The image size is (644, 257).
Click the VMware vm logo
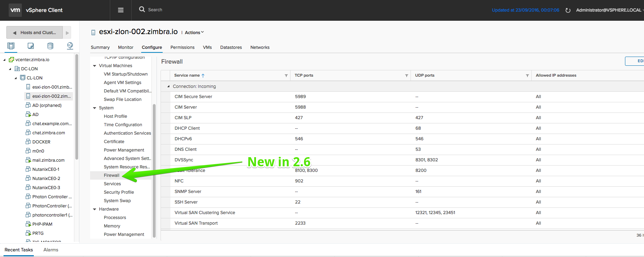point(15,10)
